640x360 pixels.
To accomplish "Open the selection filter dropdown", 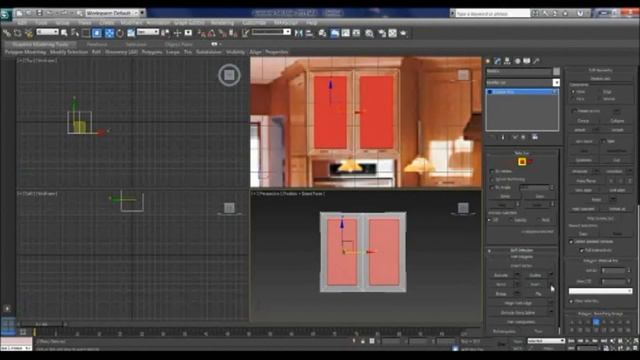I will (47, 32).
